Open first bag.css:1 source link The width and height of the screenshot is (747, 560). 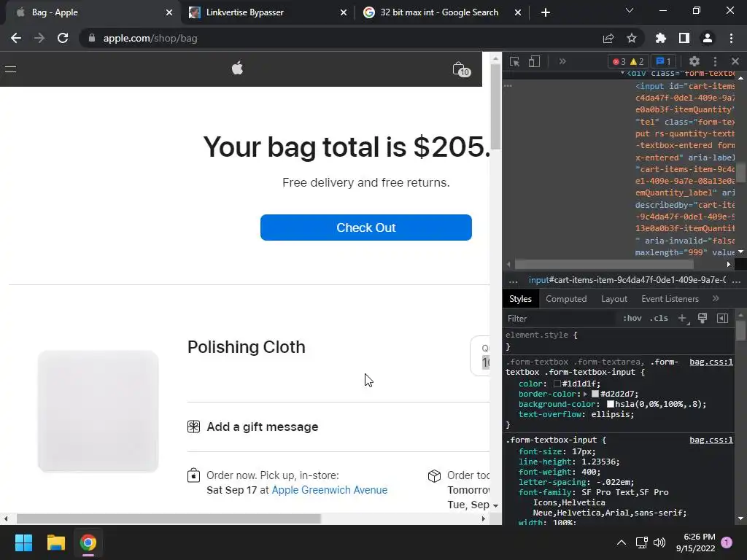click(711, 362)
